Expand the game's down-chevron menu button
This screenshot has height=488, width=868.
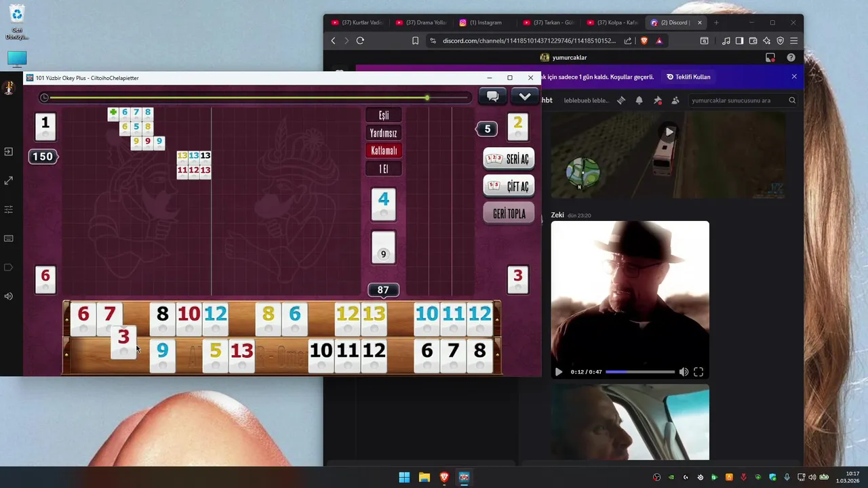pos(524,96)
